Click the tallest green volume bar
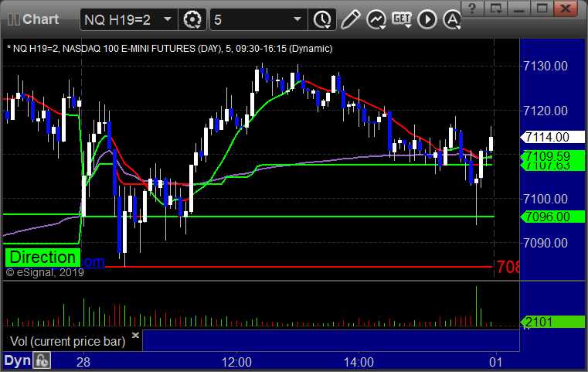This screenshot has width=588, height=372. 476,306
